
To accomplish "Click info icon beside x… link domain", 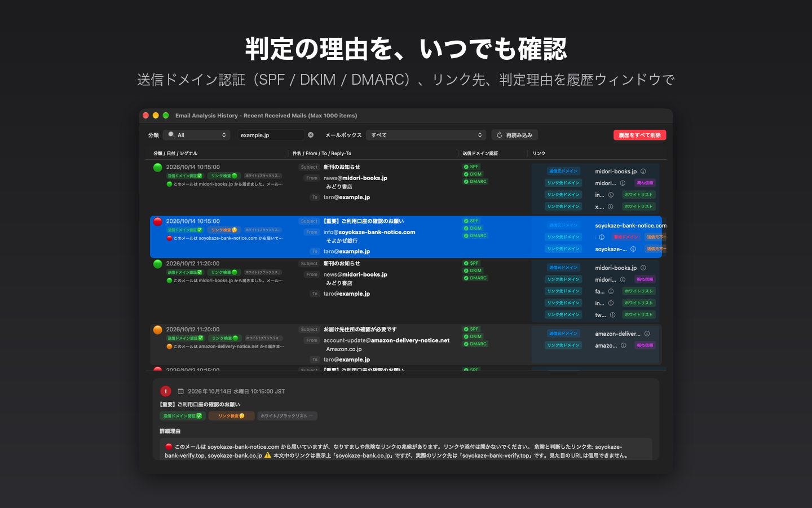I will point(610,207).
